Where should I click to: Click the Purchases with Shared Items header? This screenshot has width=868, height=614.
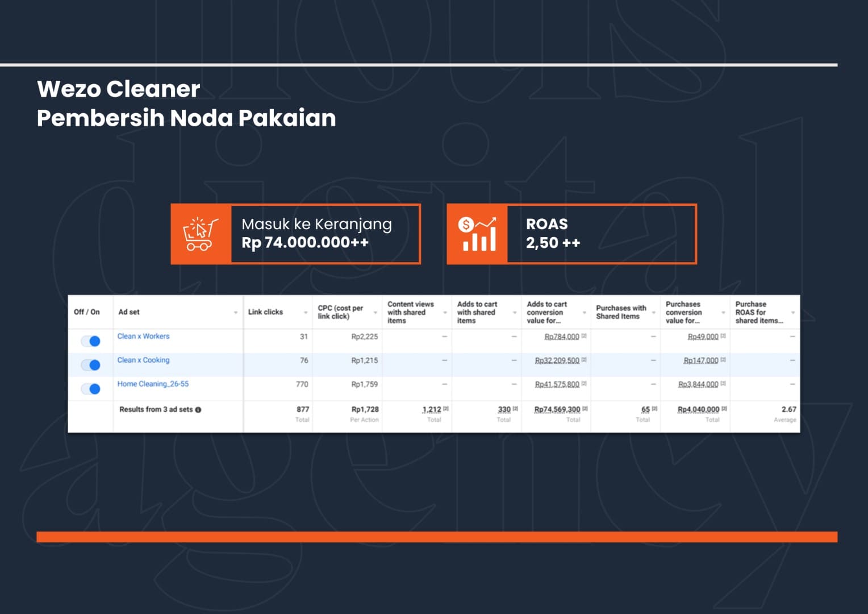pyautogui.click(x=621, y=312)
